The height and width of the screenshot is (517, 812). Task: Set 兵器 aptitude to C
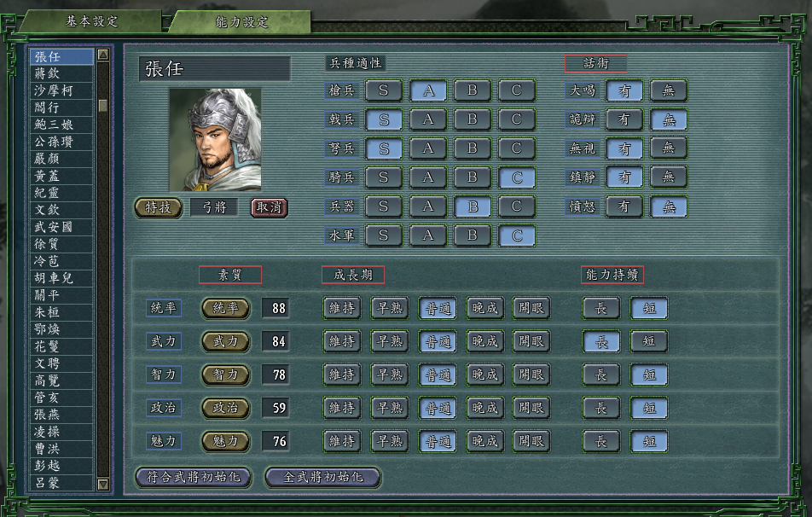pyautogui.click(x=516, y=206)
